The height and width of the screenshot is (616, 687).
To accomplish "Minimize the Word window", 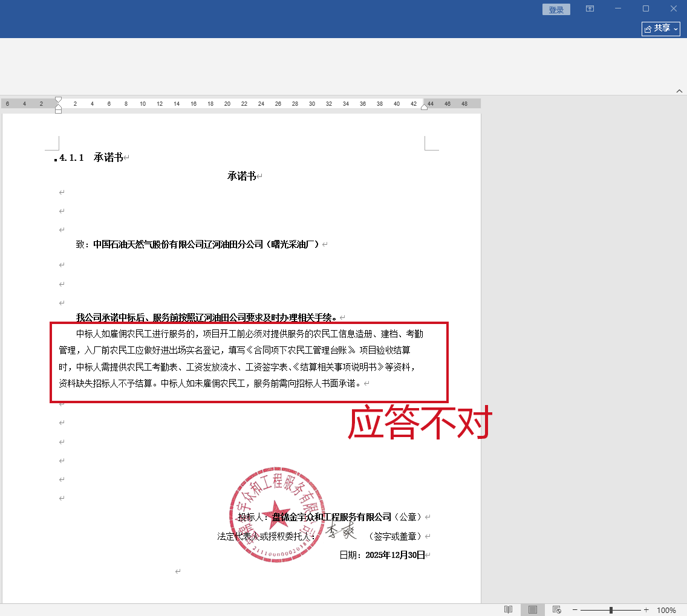I will [x=618, y=8].
